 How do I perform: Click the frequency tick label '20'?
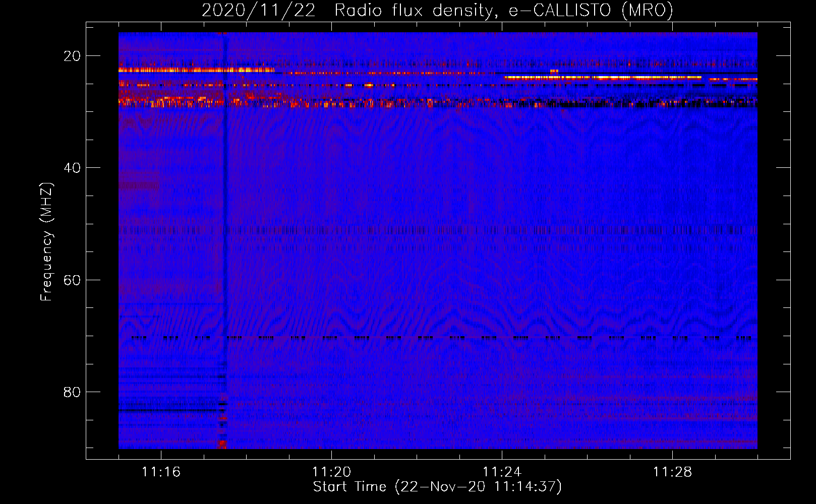73,56
